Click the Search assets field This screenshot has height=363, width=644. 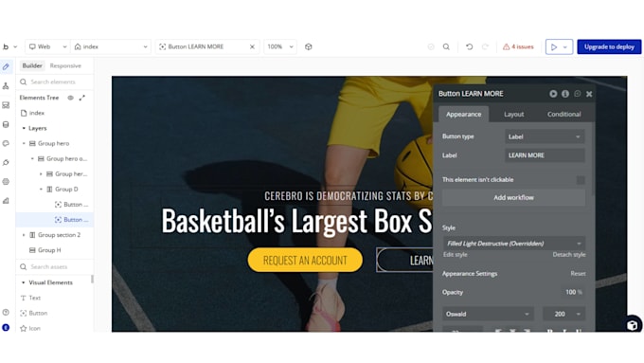click(55, 267)
